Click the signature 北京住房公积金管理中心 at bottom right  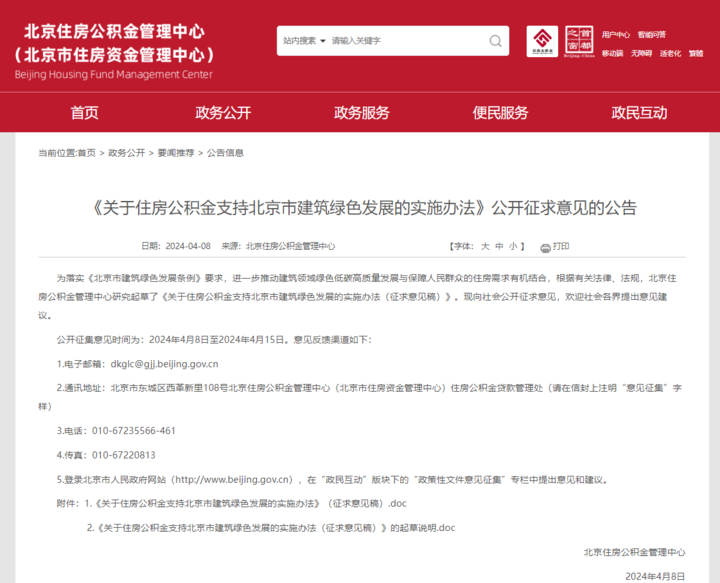tap(635, 552)
